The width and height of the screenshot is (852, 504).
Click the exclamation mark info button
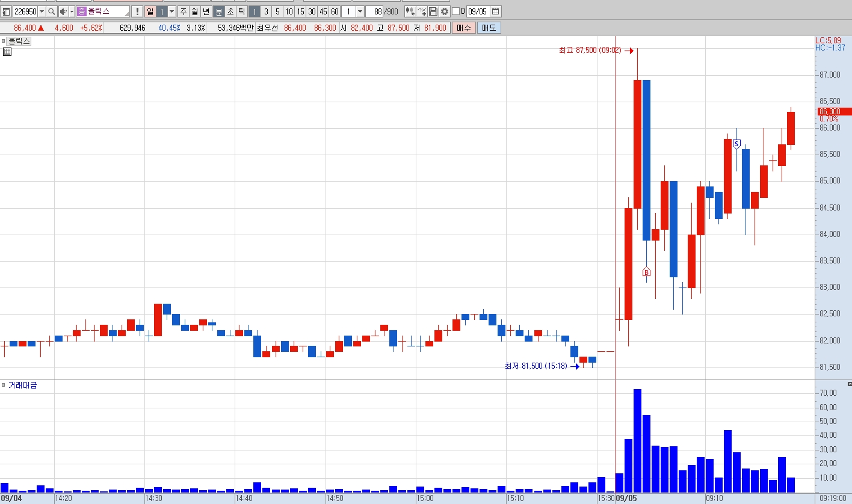click(x=137, y=11)
